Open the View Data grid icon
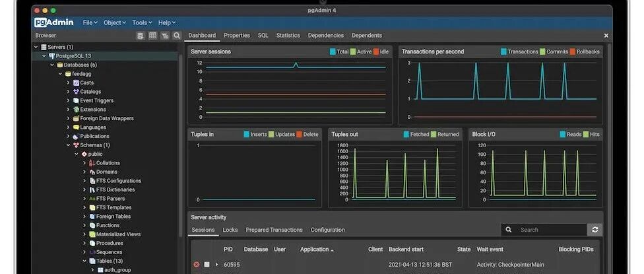The width and height of the screenshot is (644, 274). (153, 36)
